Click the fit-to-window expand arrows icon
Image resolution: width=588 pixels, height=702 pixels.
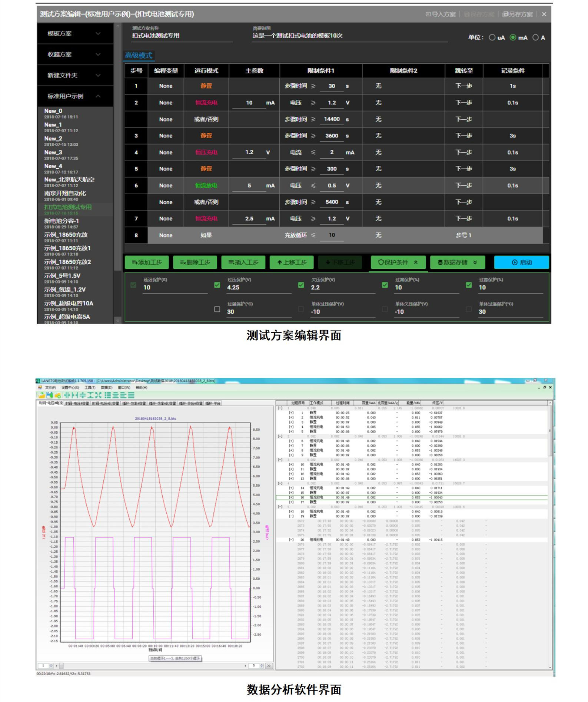coord(98,395)
